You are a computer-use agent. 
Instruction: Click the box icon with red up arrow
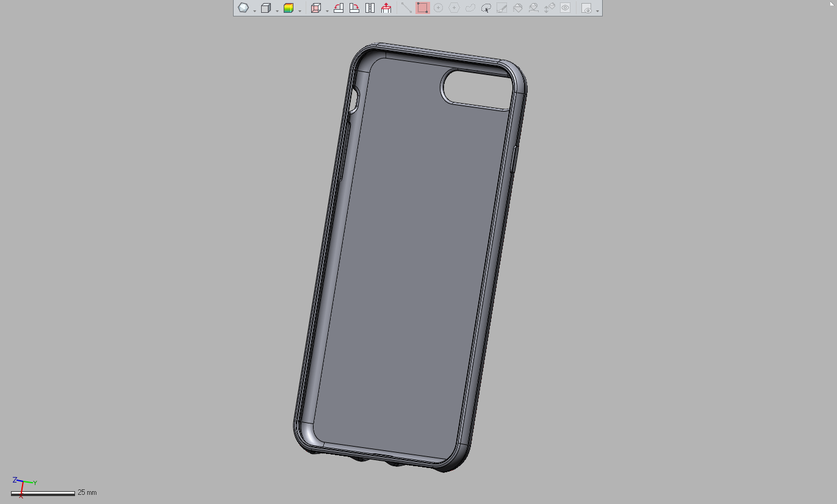click(386, 8)
